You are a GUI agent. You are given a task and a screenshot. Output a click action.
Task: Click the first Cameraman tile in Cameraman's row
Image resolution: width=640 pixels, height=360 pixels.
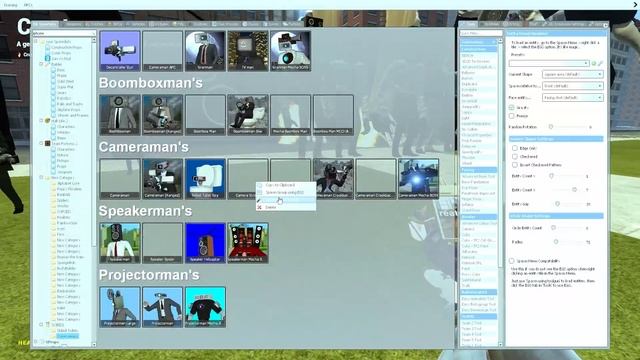[x=120, y=179]
